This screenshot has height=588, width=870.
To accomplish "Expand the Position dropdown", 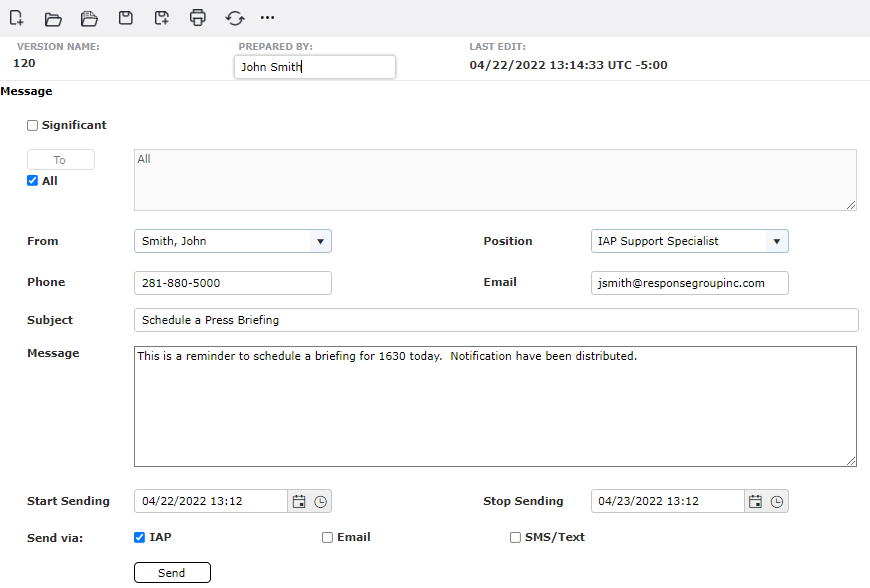I will click(x=776, y=241).
